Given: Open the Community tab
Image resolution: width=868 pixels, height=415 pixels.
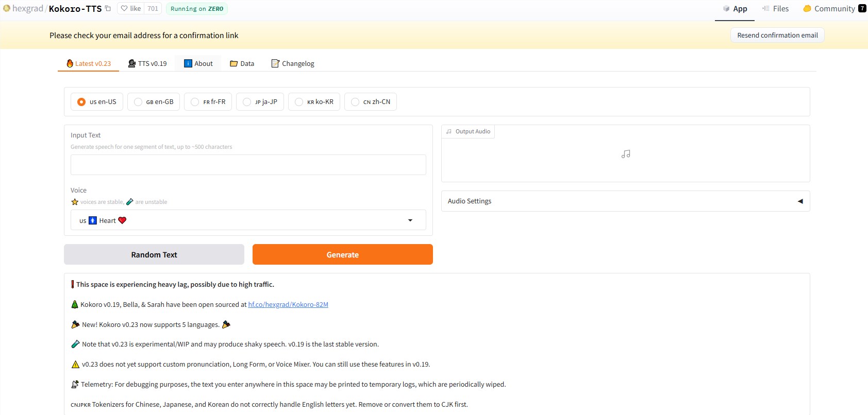Looking at the screenshot, I should click(x=834, y=9).
